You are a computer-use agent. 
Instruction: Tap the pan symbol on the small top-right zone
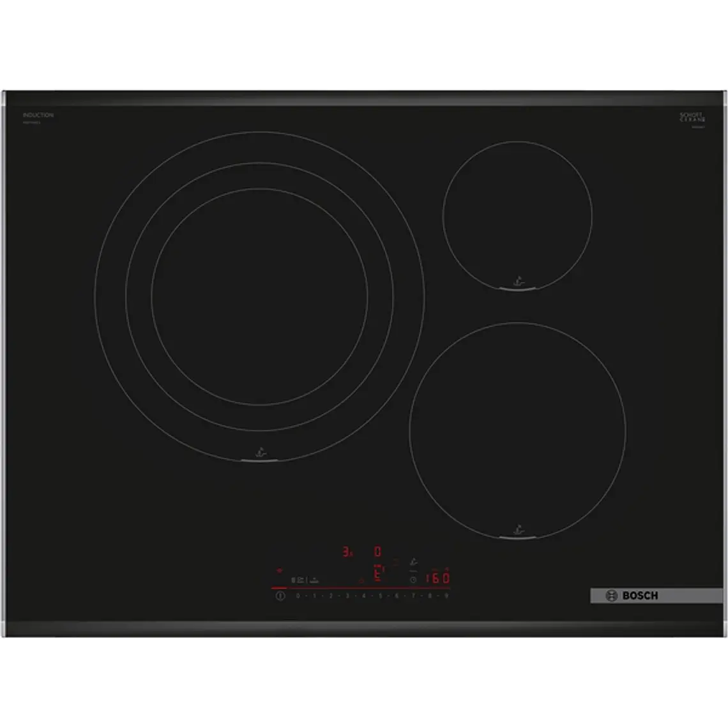pyautogui.click(x=519, y=281)
